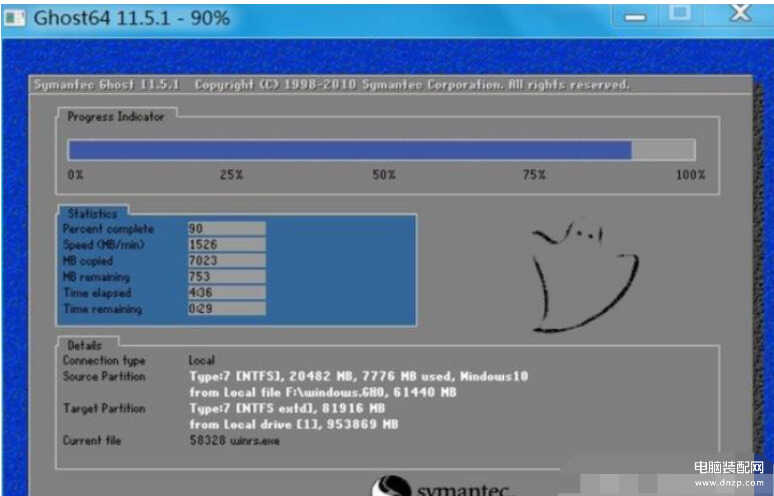The height and width of the screenshot is (496, 774).
Task: Click the Local connection type value
Action: 201,360
